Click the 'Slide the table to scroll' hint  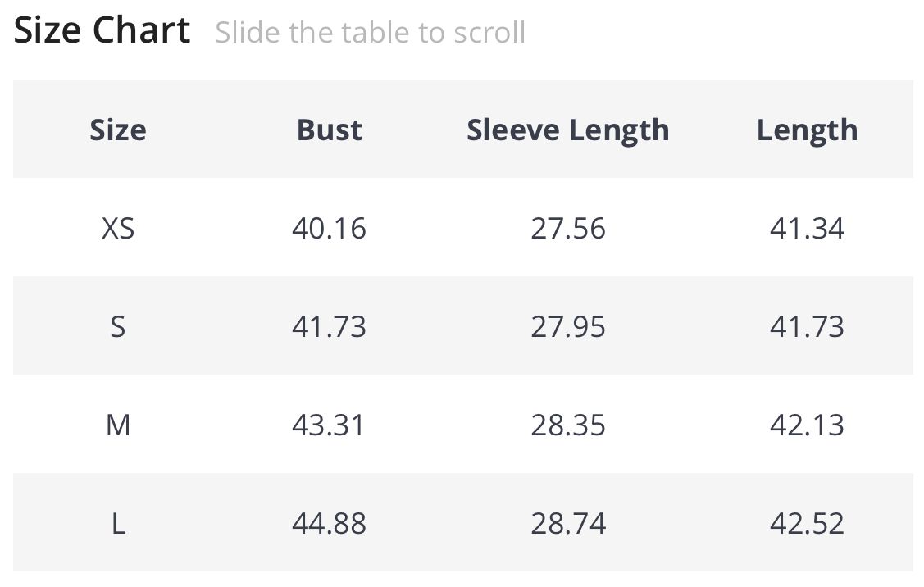370,33
